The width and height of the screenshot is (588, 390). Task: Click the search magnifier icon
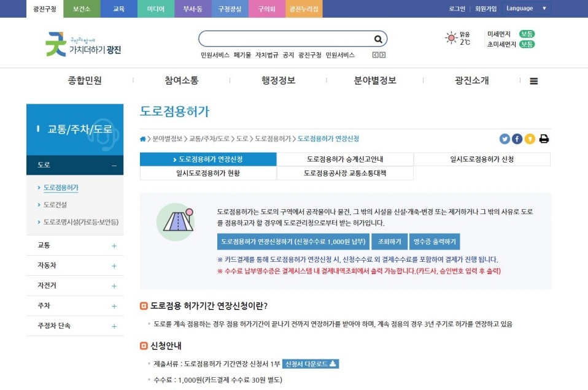(378, 39)
